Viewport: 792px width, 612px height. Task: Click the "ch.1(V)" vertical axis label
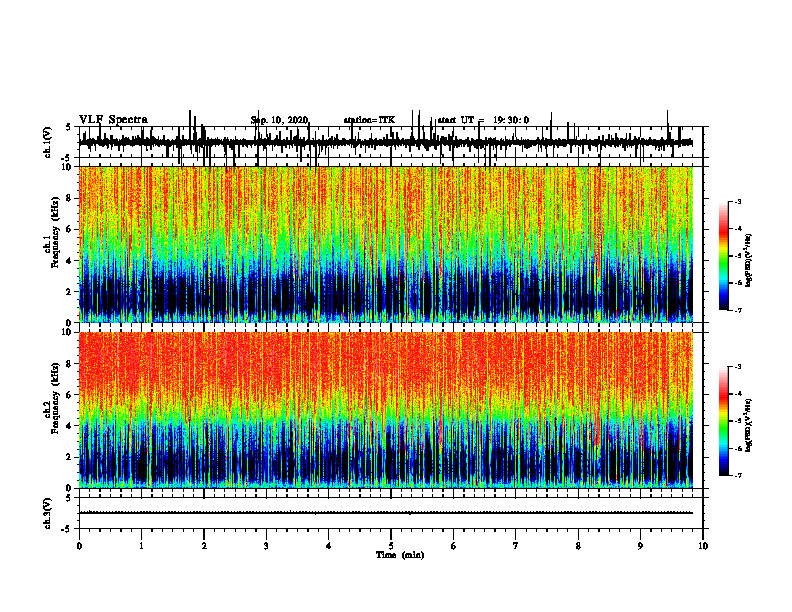(49, 142)
